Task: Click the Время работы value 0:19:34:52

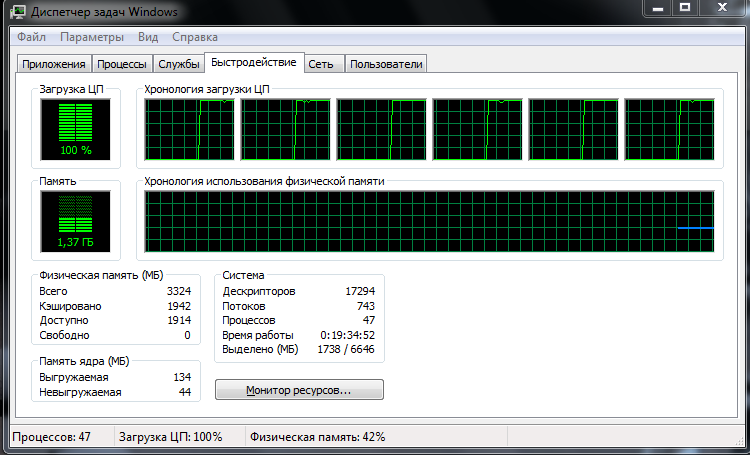Action: point(348,335)
